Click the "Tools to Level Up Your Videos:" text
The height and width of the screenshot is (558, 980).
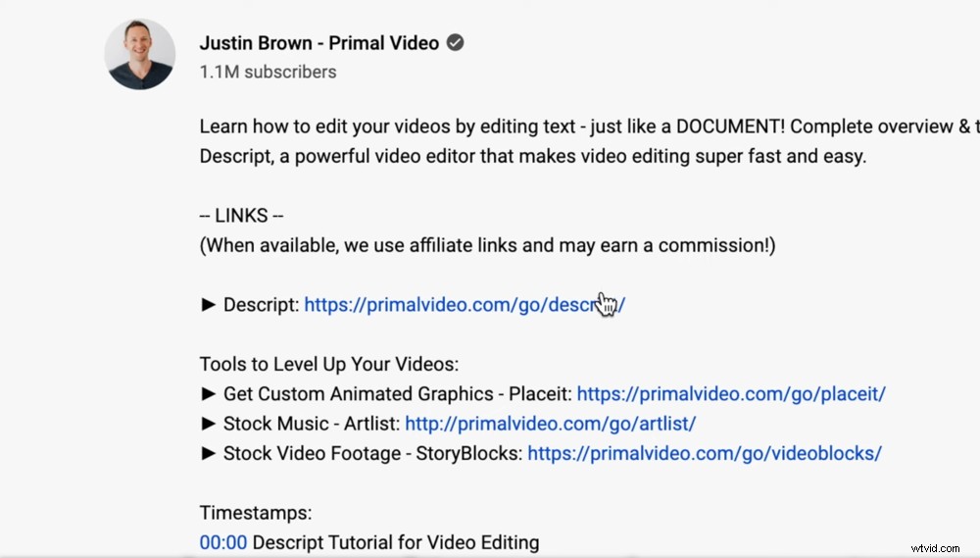click(x=329, y=364)
